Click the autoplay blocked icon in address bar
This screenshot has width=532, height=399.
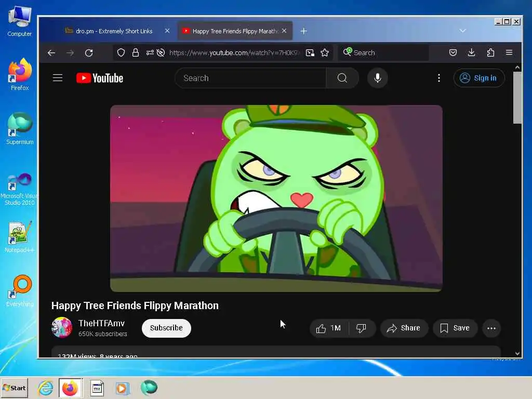(161, 52)
